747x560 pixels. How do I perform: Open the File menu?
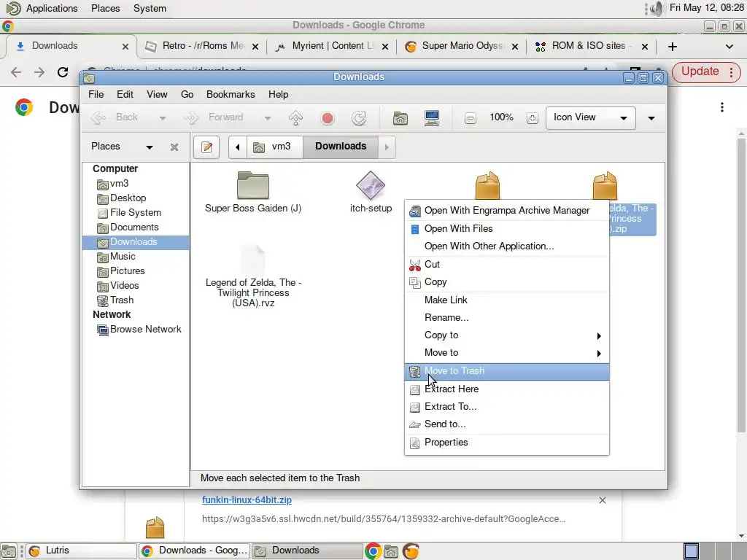click(96, 94)
